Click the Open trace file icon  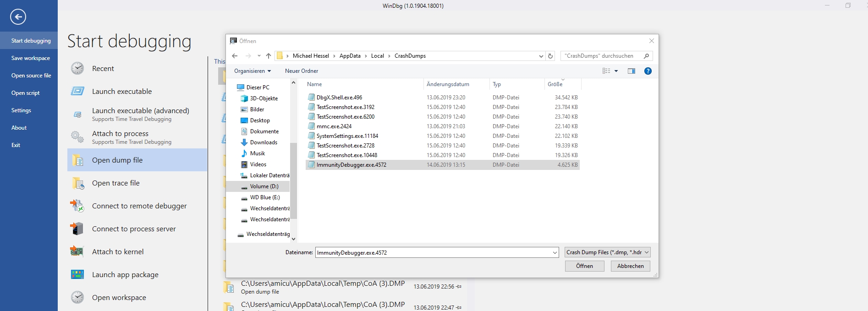78,183
